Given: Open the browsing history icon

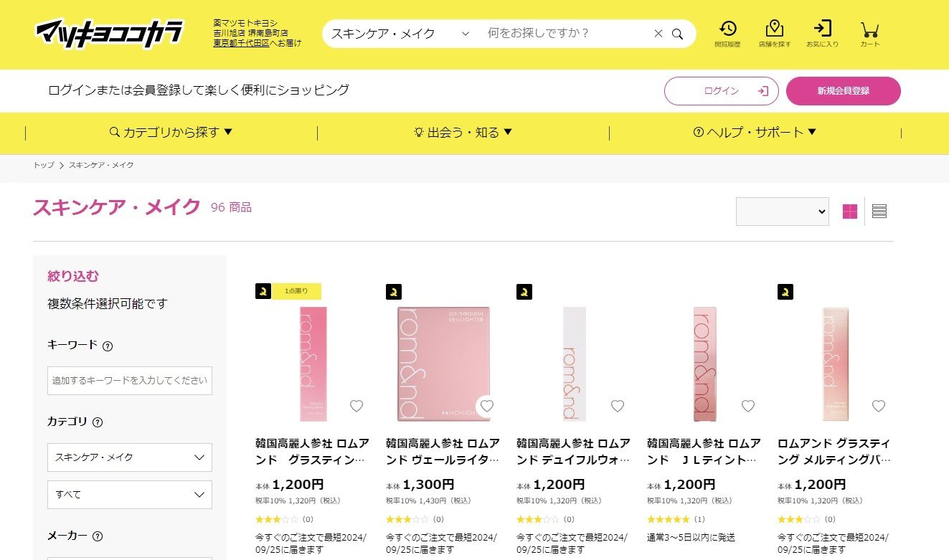Looking at the screenshot, I should (x=728, y=29).
